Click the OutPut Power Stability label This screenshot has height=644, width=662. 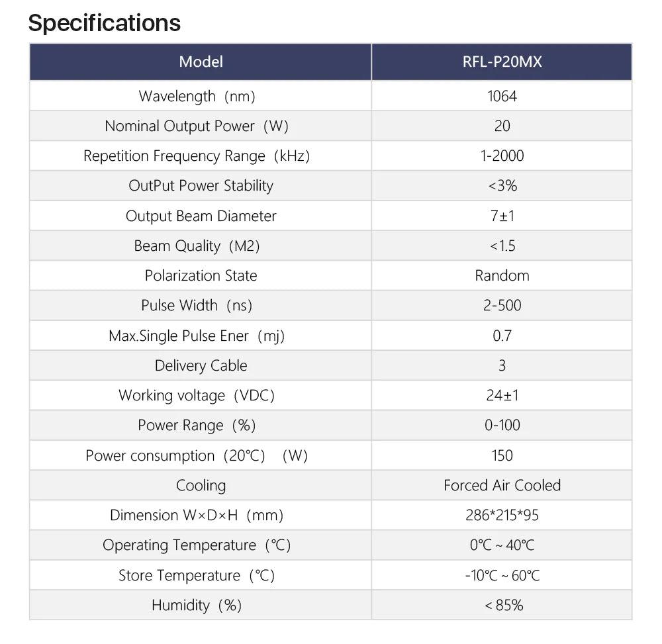tap(201, 185)
